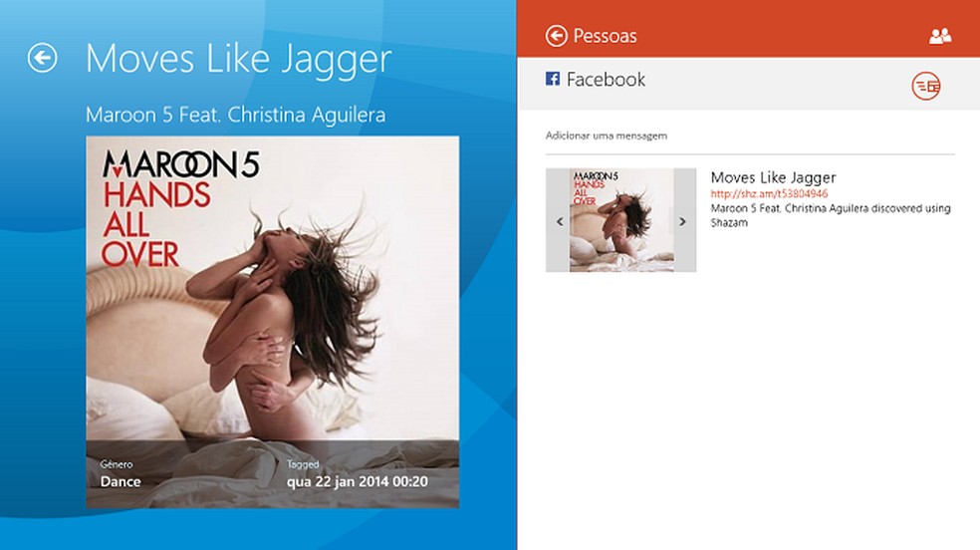The height and width of the screenshot is (550, 980).
Task: Click the Moves Like Jagger share title
Action: pos(773,177)
